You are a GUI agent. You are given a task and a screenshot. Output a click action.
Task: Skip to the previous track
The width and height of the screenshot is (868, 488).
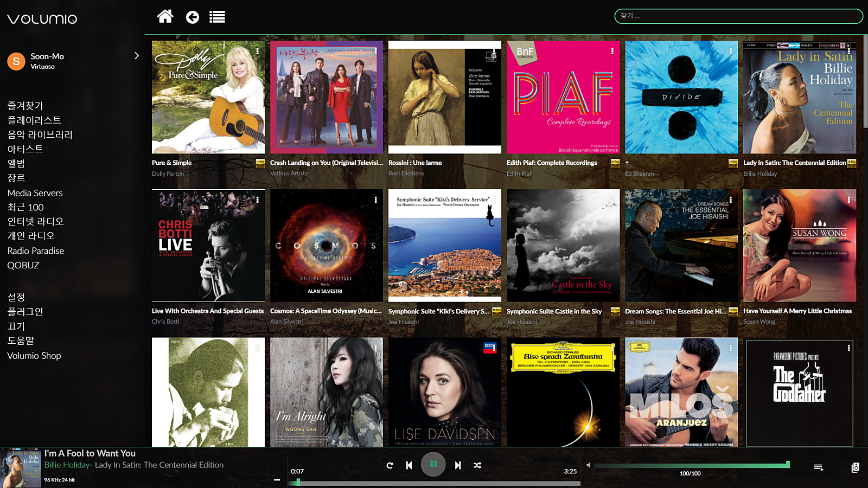409,465
